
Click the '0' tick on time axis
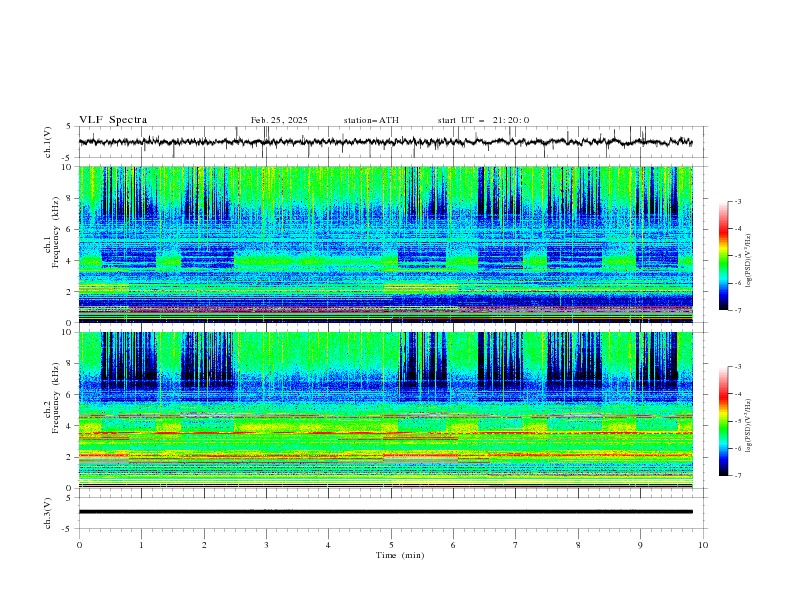(x=79, y=545)
